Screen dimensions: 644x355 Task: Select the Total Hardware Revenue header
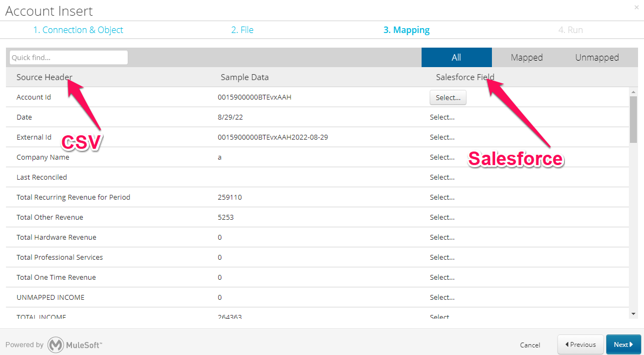coord(56,238)
